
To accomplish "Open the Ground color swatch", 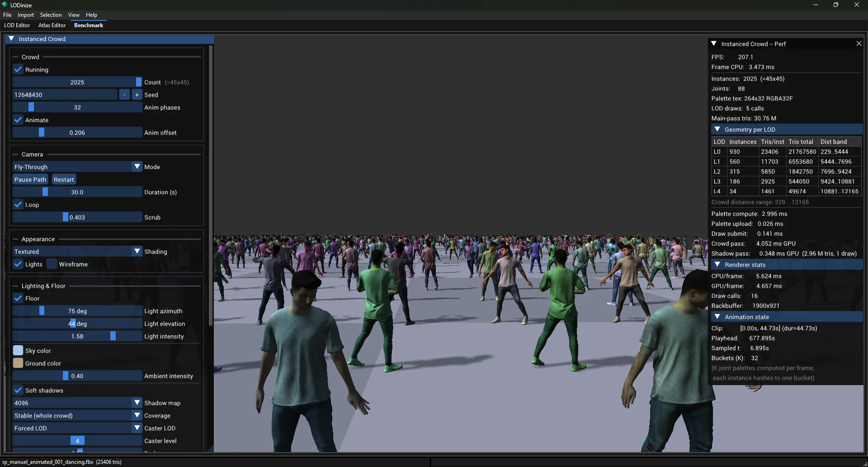I will (x=18, y=363).
